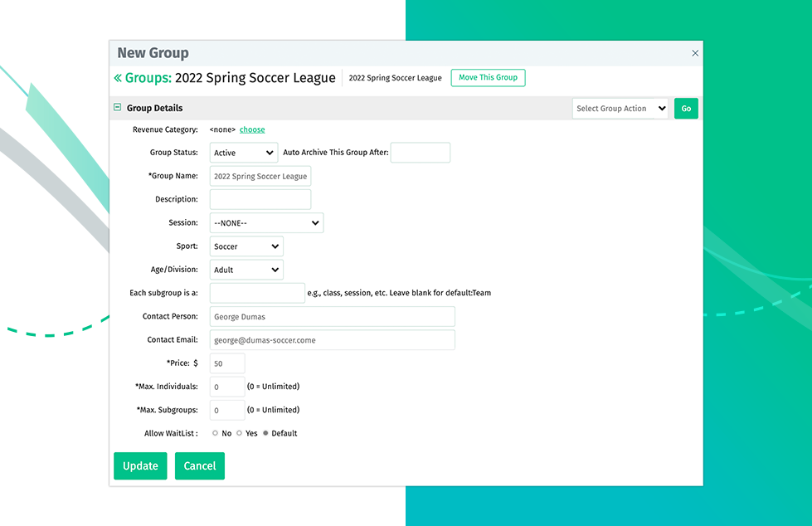Click the choose revenue category link
This screenshot has width=812, height=526.
252,129
